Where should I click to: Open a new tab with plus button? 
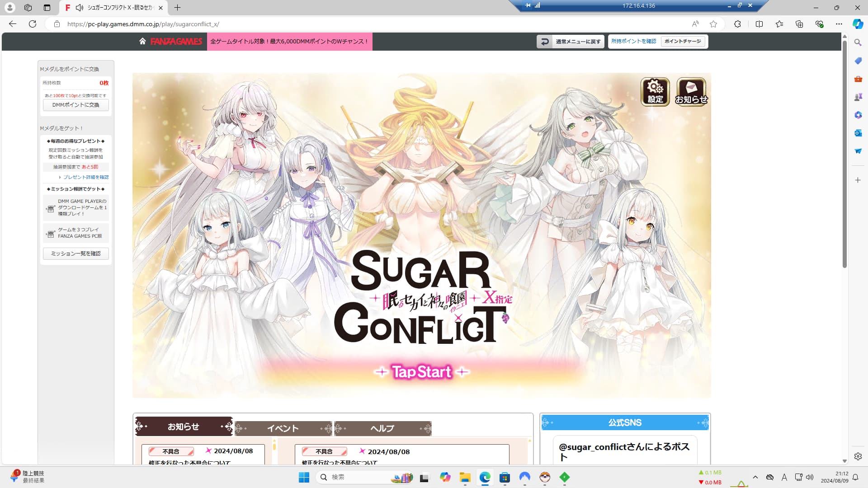pos(177,8)
